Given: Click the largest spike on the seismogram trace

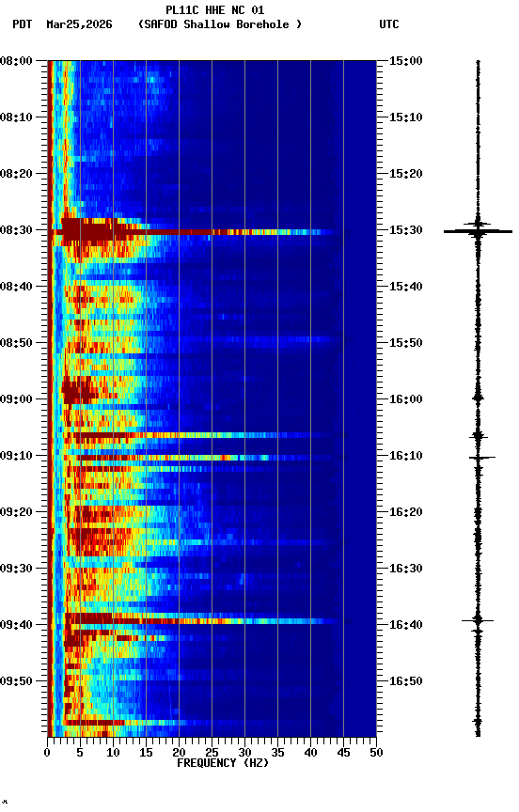Looking at the screenshot, I should 478,231.
